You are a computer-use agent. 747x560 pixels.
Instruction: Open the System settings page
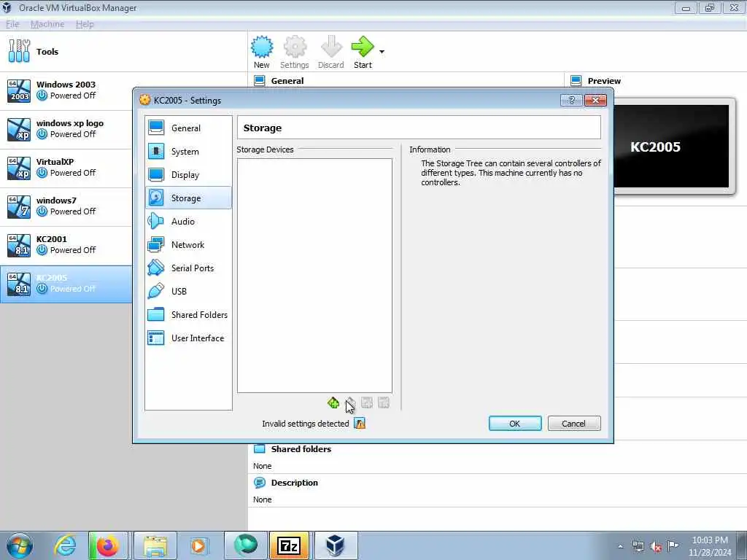coord(188,152)
